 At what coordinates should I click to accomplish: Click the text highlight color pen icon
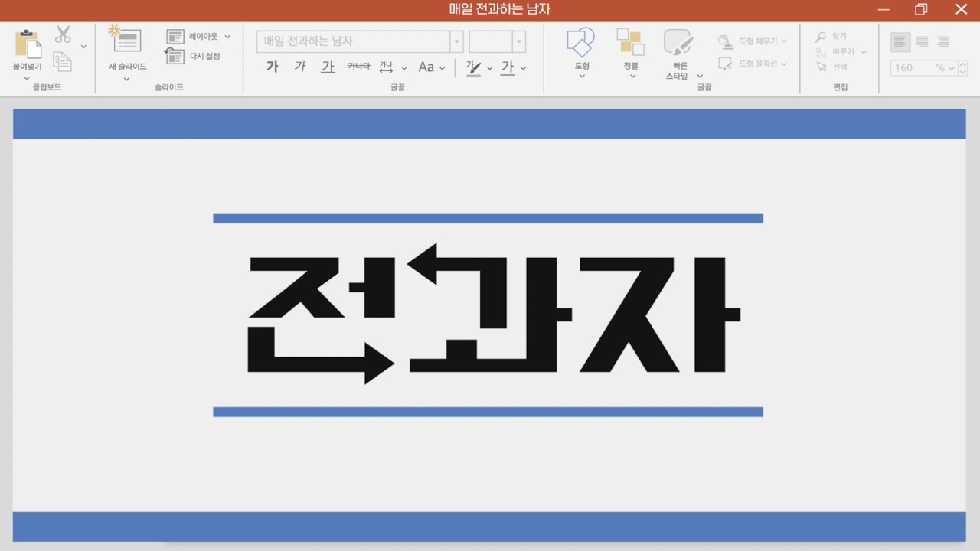tap(473, 67)
